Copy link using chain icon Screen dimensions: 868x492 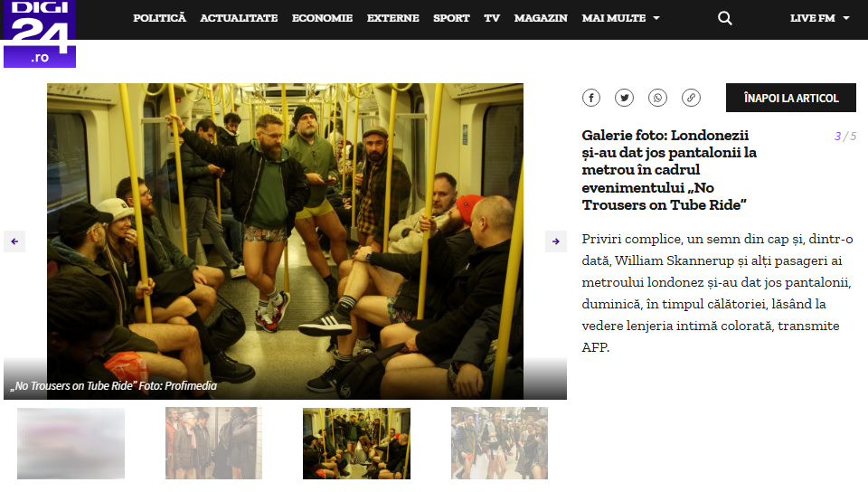pyautogui.click(x=691, y=98)
